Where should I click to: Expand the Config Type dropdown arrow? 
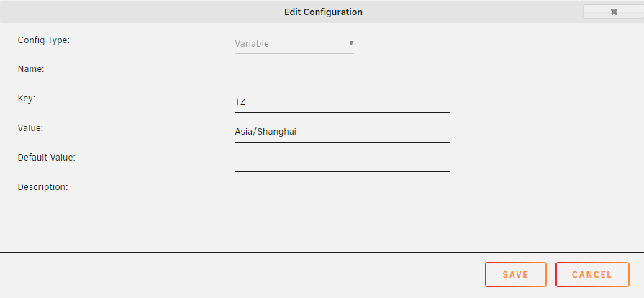coord(351,43)
